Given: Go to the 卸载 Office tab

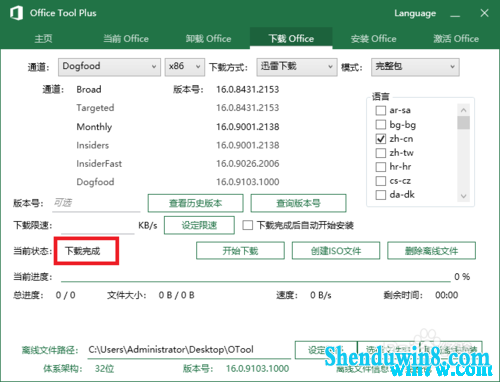Looking at the screenshot, I should point(208,39).
